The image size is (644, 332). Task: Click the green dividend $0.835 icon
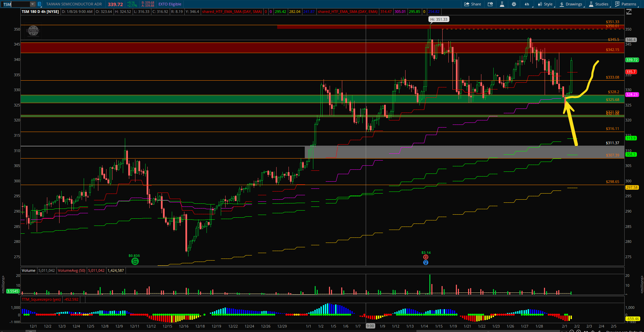tap(135, 261)
